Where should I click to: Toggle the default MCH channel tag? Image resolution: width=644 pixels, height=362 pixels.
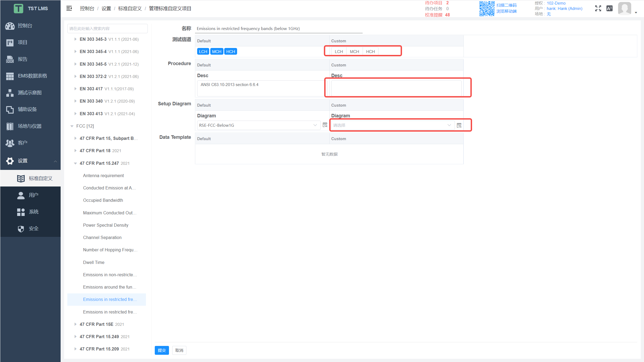click(x=217, y=51)
